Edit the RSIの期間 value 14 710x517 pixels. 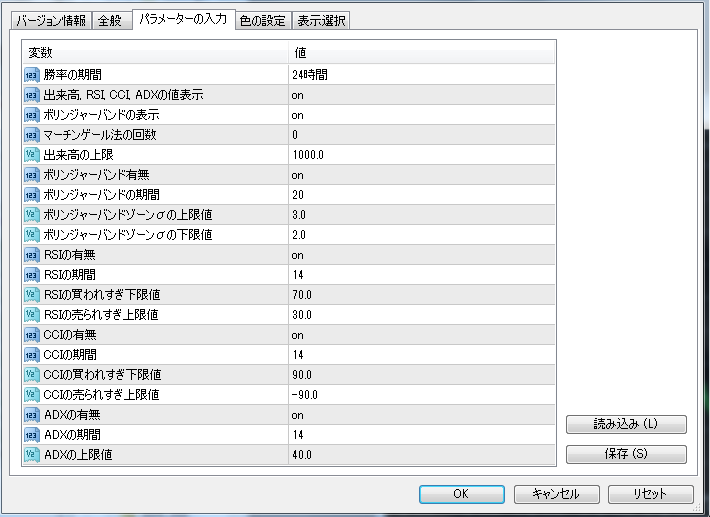(x=422, y=275)
